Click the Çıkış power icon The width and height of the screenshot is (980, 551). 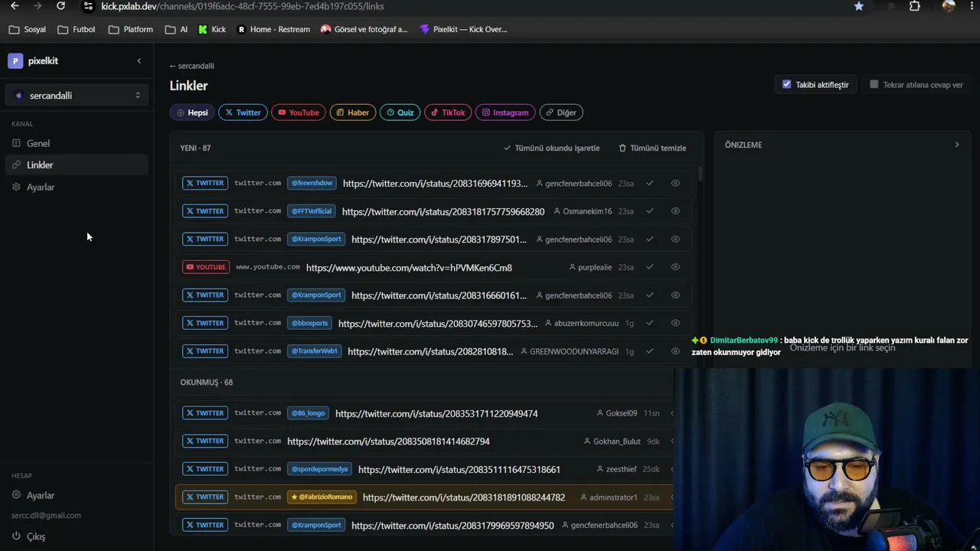[x=16, y=536]
